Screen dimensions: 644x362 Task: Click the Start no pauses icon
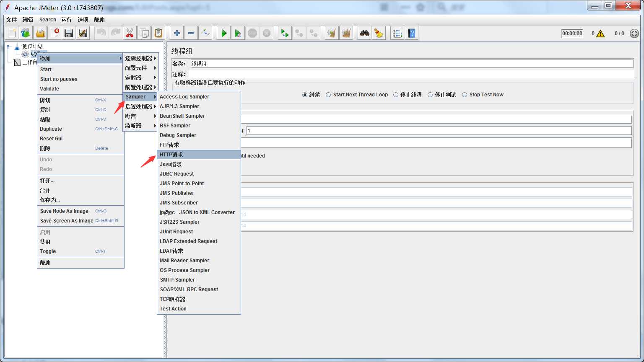point(238,33)
